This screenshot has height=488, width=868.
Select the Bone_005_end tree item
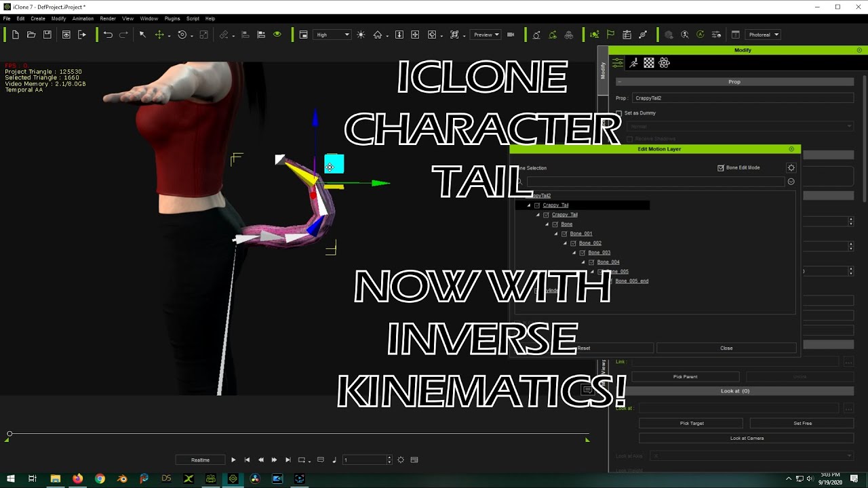click(x=632, y=281)
